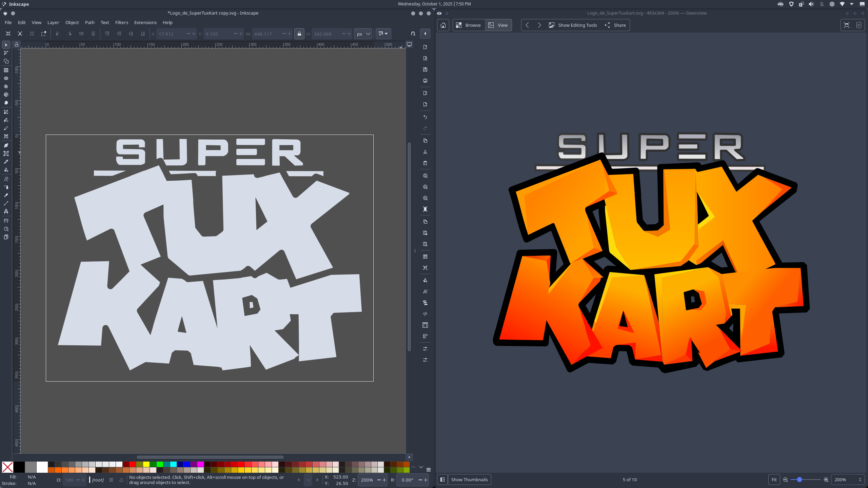The height and width of the screenshot is (488, 868).
Task: Select the Zoom tool in toolbox
Action: pyautogui.click(x=6, y=229)
